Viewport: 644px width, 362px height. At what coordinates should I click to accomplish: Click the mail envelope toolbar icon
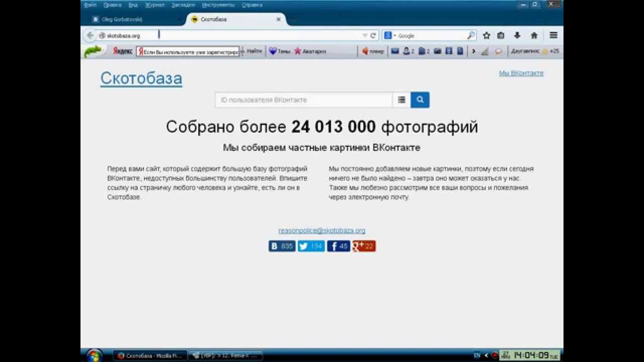pos(395,51)
